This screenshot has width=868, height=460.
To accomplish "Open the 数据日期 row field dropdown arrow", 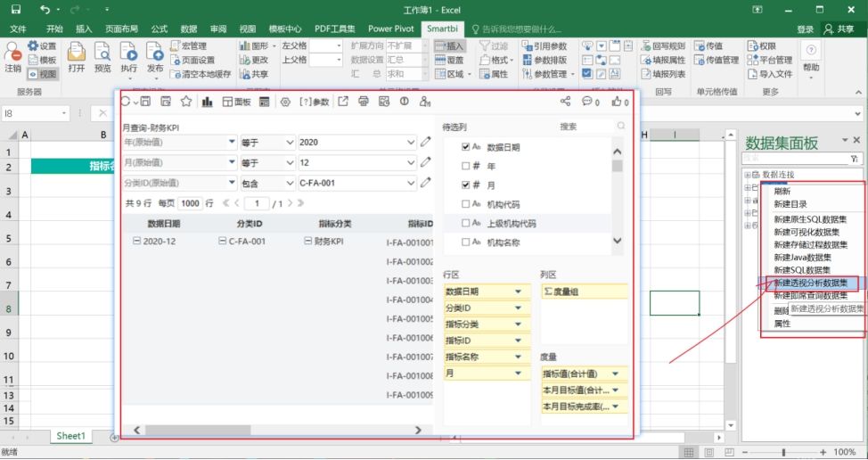I will coord(518,292).
